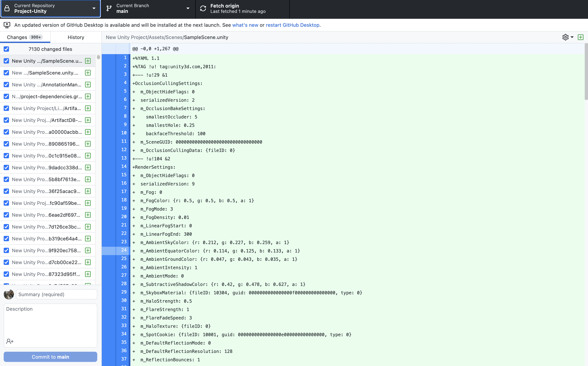Viewport: 588px width, 366px height.
Task: Open the what's new link
Action: 245,25
